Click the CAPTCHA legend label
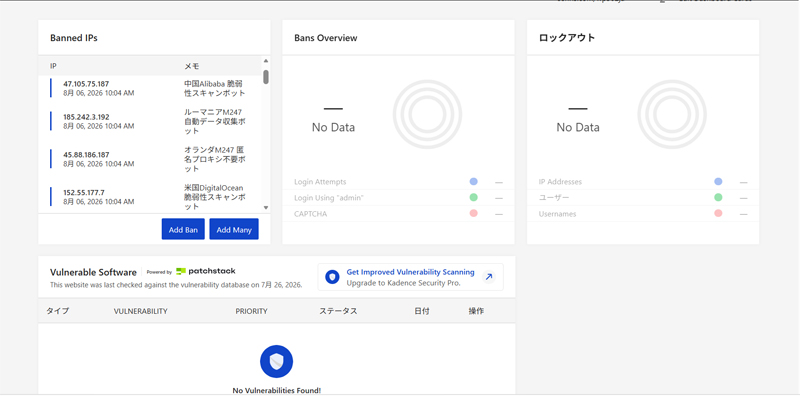The height and width of the screenshot is (396, 800). [310, 214]
